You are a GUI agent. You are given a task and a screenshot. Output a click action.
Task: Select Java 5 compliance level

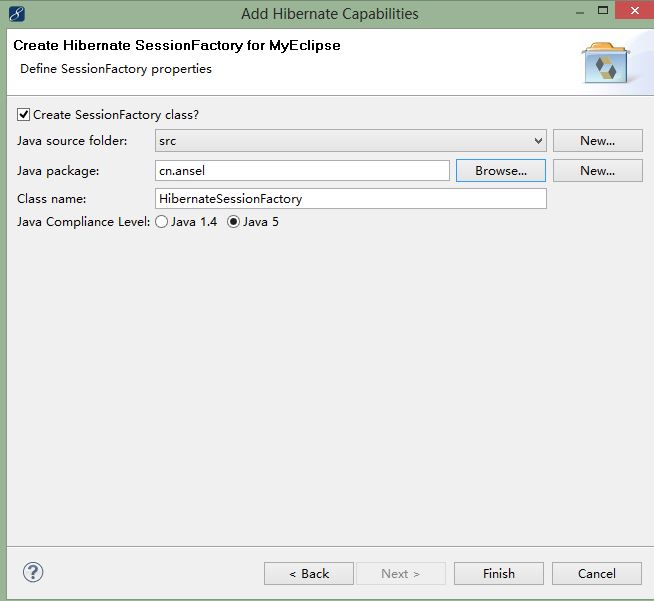(x=234, y=221)
